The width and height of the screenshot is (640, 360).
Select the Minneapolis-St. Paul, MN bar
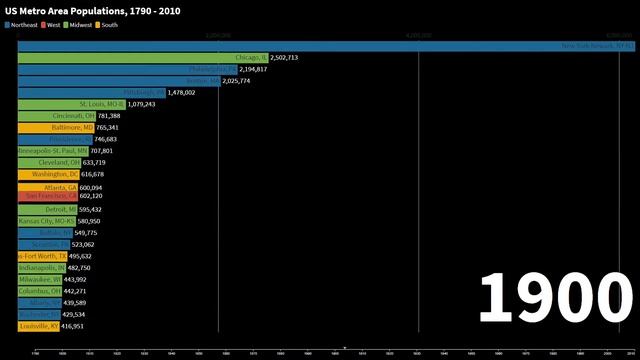pos(53,151)
